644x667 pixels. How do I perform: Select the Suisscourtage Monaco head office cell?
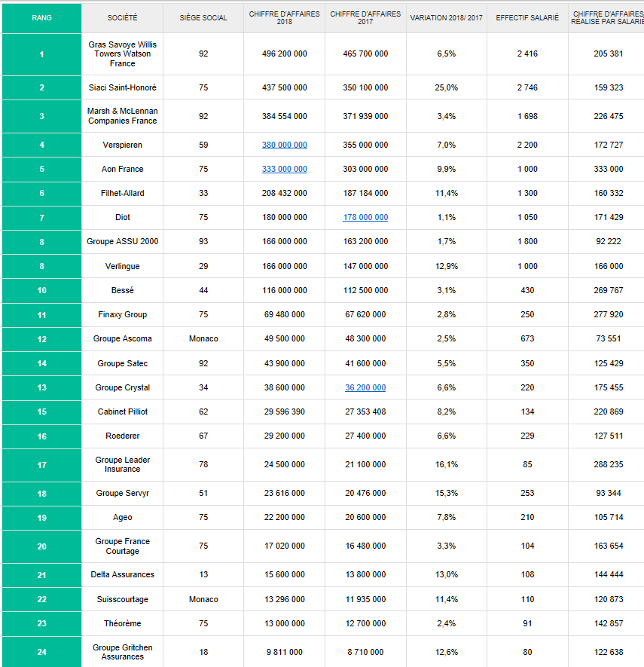tap(203, 599)
